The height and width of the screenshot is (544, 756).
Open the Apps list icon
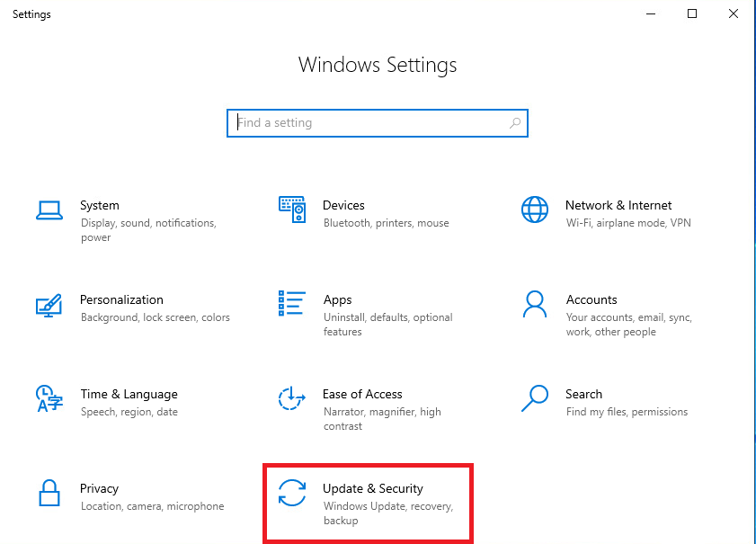(291, 303)
